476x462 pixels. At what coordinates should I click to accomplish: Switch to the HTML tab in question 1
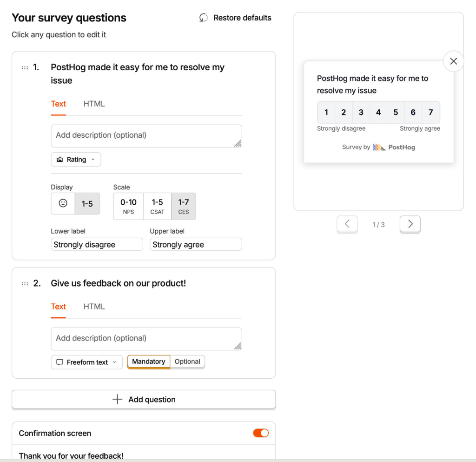pyautogui.click(x=94, y=104)
